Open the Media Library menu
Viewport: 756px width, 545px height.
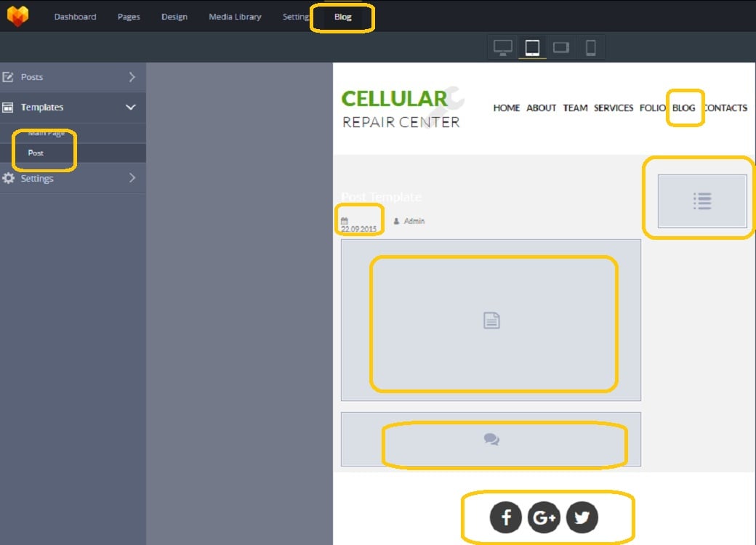point(235,17)
